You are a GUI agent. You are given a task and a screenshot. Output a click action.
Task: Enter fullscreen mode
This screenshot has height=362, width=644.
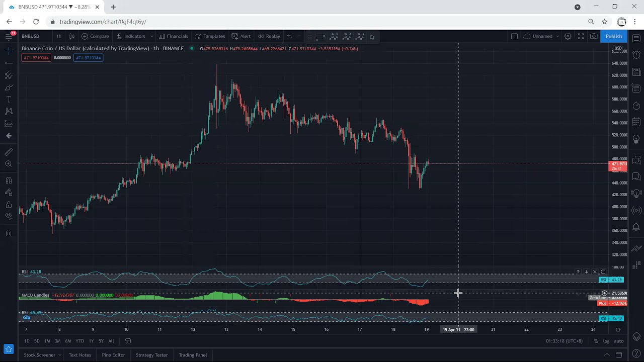point(581,36)
